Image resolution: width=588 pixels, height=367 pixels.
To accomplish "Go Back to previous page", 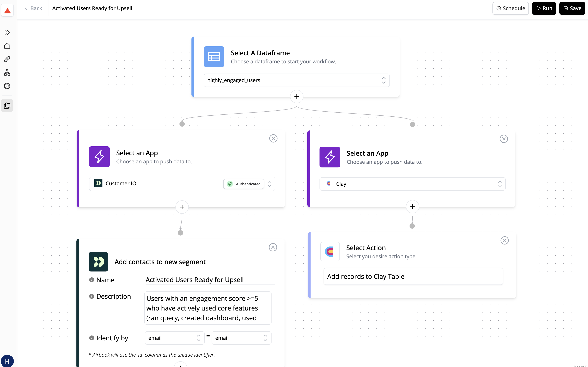I will coord(33,8).
